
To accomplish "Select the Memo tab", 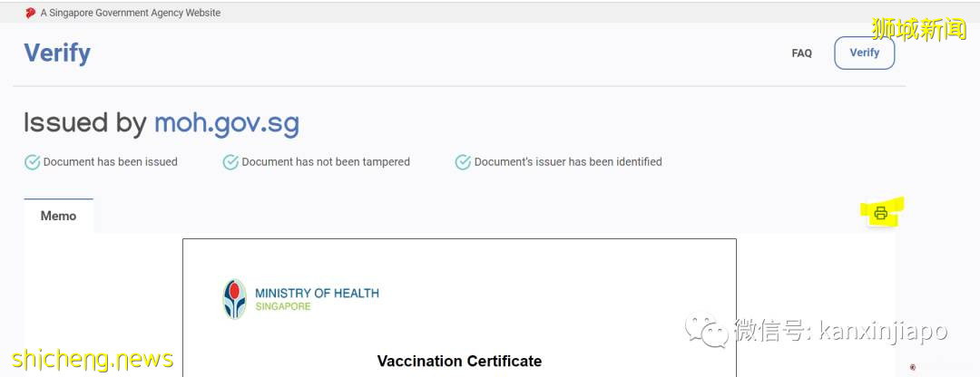I will [58, 217].
